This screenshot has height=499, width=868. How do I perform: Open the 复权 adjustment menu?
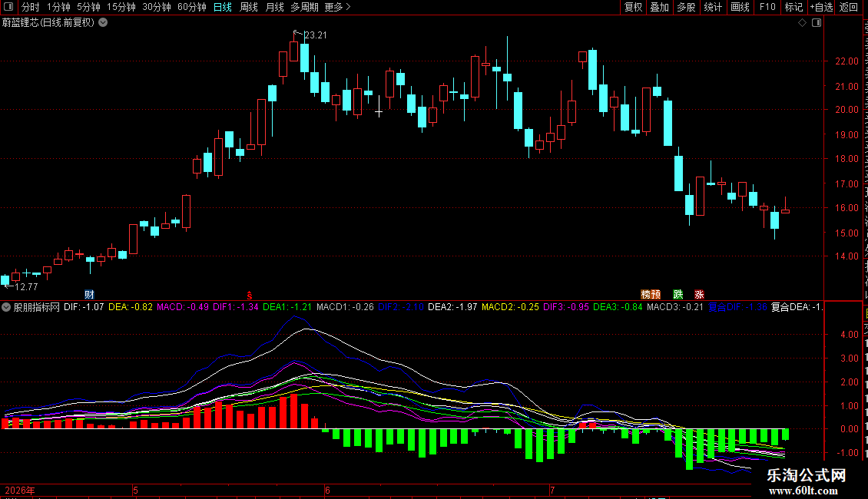click(x=633, y=7)
